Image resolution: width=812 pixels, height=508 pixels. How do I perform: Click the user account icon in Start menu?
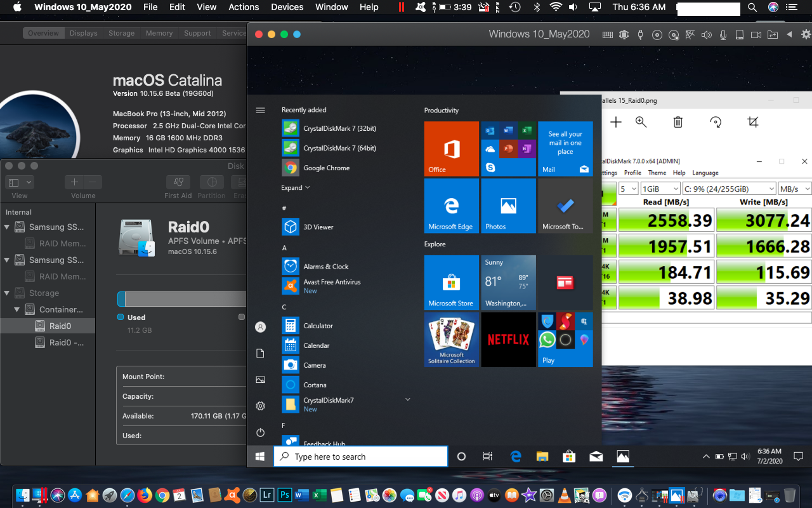click(x=260, y=327)
